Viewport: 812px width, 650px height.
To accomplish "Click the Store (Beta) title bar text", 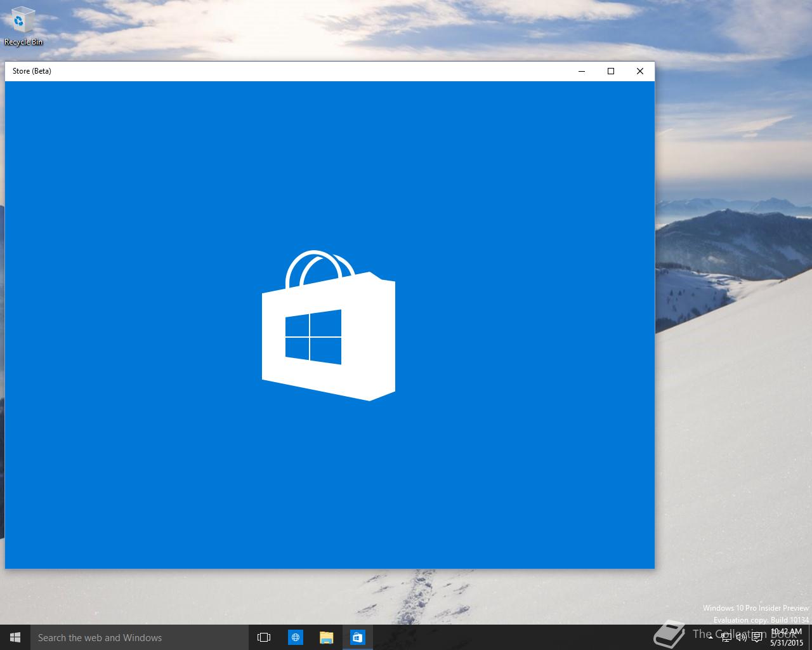I will tap(32, 71).
